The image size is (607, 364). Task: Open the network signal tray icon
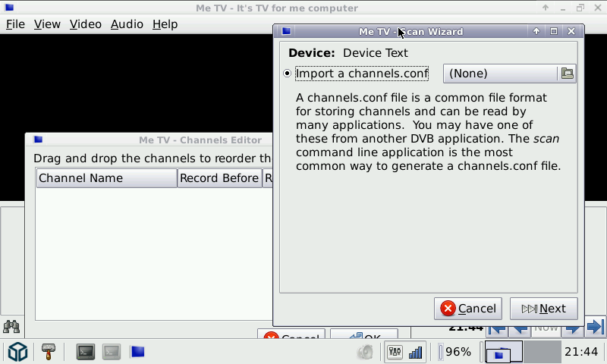click(415, 352)
